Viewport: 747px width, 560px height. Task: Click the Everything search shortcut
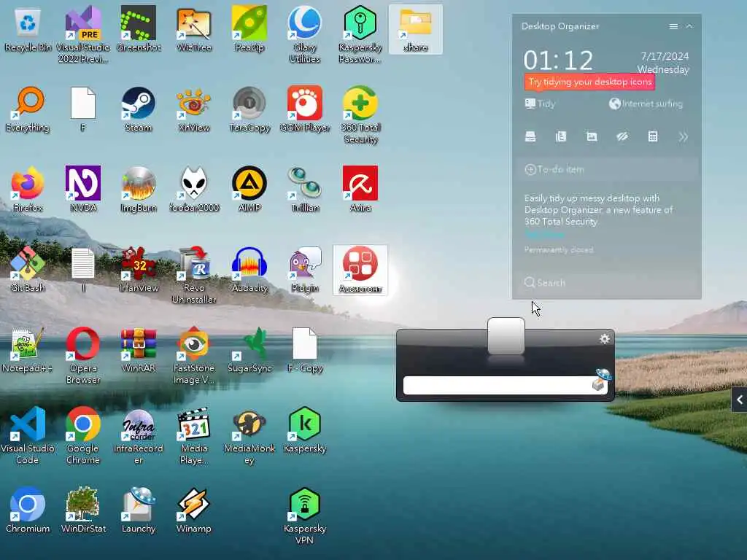click(x=28, y=109)
